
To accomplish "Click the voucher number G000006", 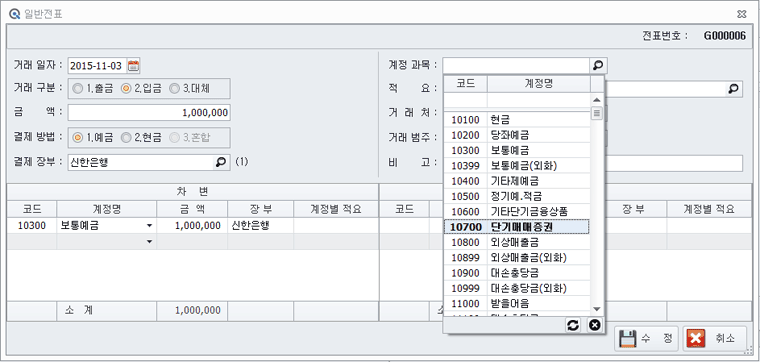I will point(725,35).
